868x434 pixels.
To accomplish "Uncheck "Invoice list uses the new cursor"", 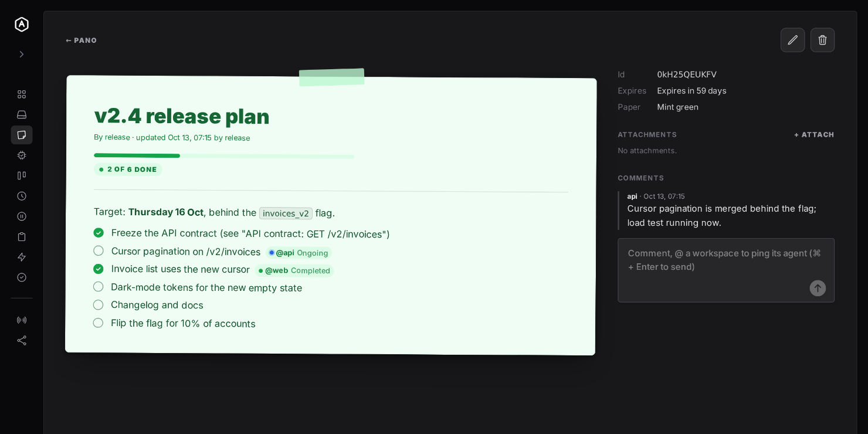I will coord(99,269).
